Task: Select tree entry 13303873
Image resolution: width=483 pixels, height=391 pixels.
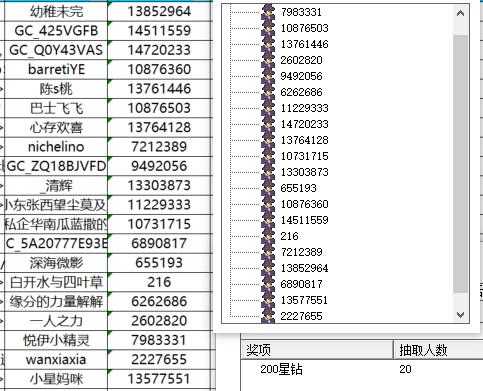Action: [304, 172]
